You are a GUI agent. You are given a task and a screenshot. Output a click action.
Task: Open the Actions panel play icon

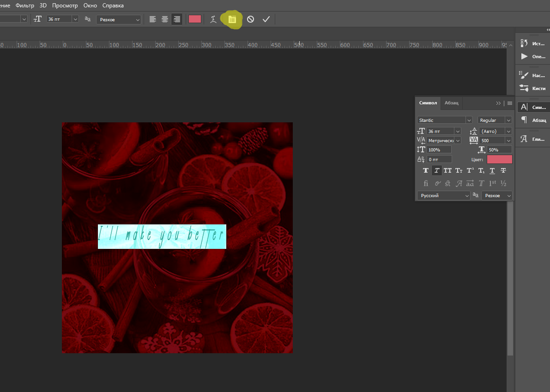[x=524, y=56]
